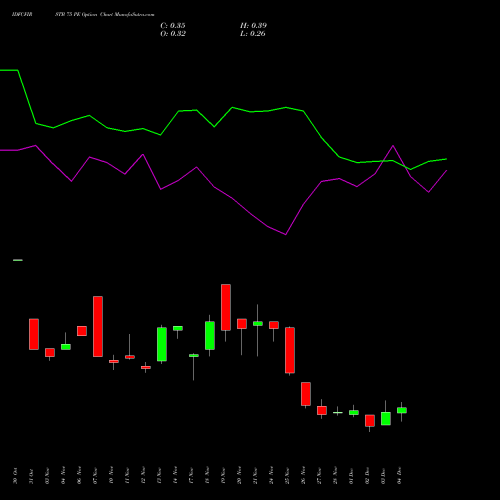Click the 30 Oct date label

click(x=15, y=476)
